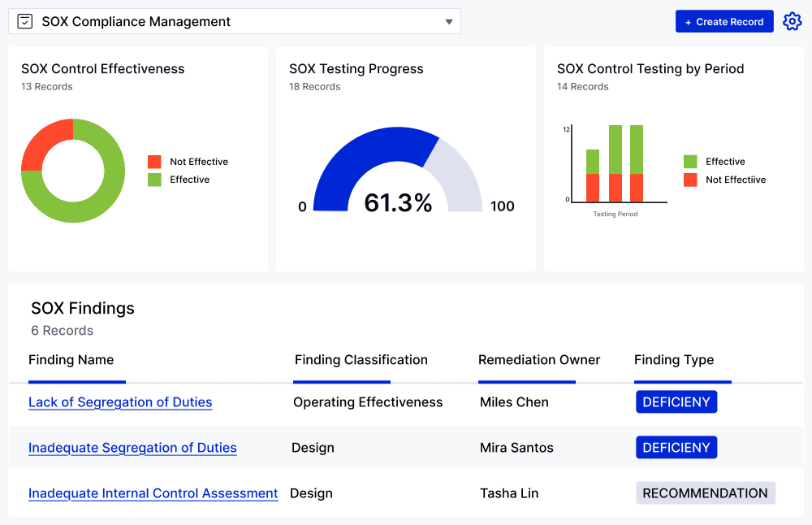Open Lack of Segregation of Duties link
Viewport: 812px width, 525px height.
coord(120,402)
